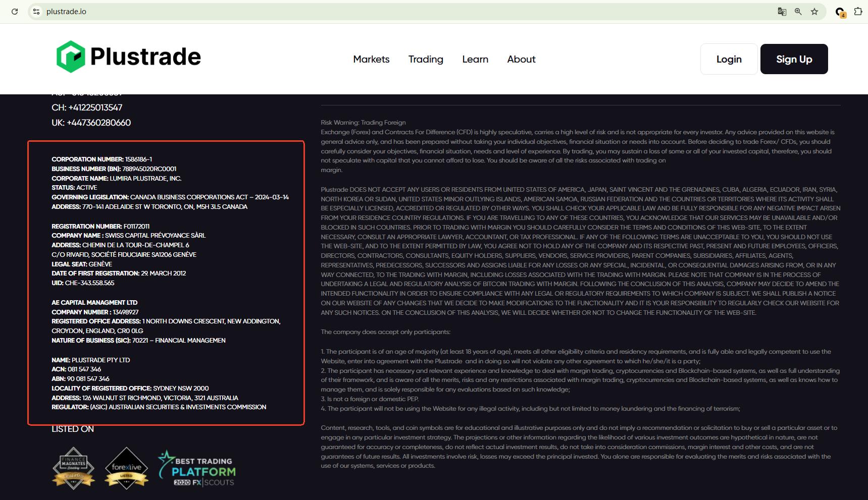Open the Learn menu
Image resolution: width=868 pixels, height=500 pixels.
point(475,59)
